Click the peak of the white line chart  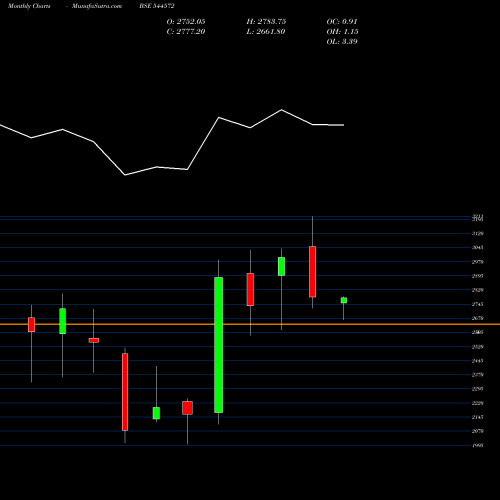point(281,110)
